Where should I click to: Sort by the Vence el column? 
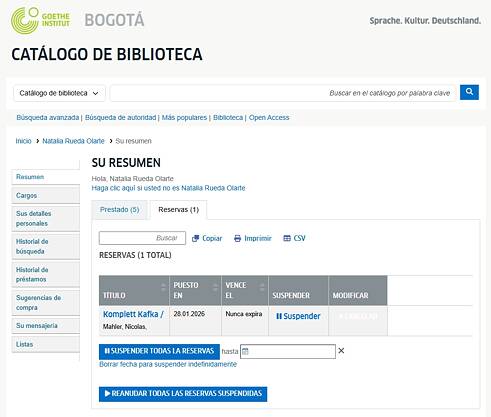click(245, 290)
